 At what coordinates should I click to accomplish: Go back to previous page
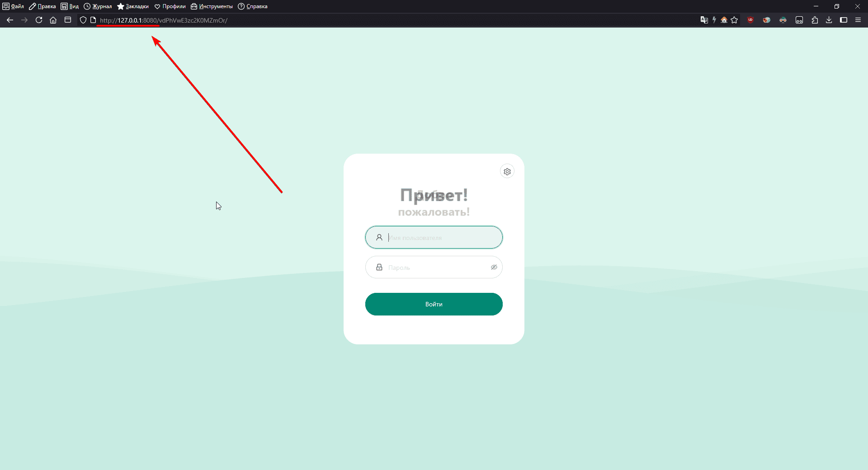coord(10,20)
